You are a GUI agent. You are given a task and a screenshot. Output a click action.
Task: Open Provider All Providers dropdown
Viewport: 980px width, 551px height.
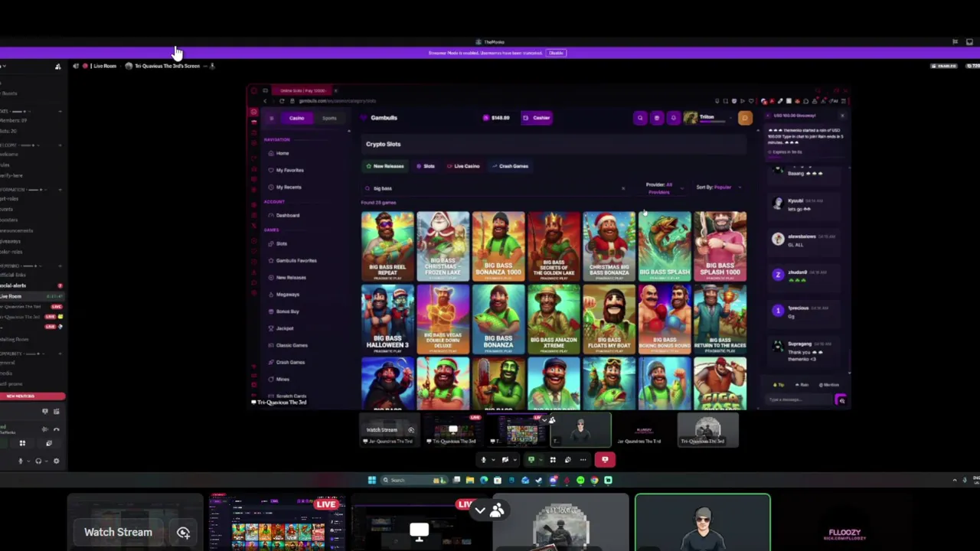click(663, 187)
